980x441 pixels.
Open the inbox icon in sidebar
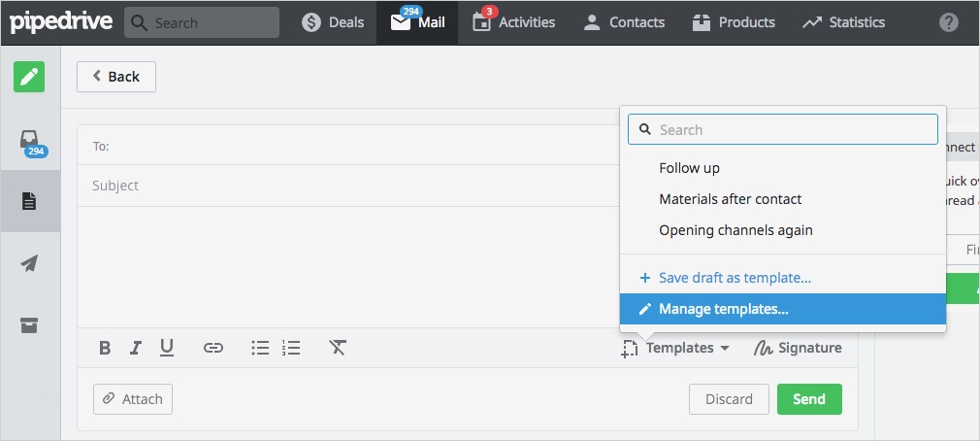click(30, 142)
